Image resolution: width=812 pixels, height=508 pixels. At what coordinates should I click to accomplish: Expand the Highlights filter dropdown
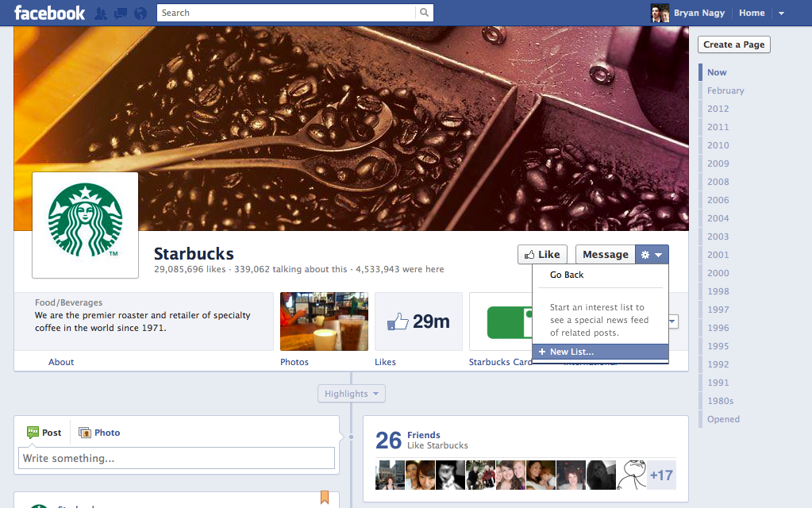tap(352, 394)
